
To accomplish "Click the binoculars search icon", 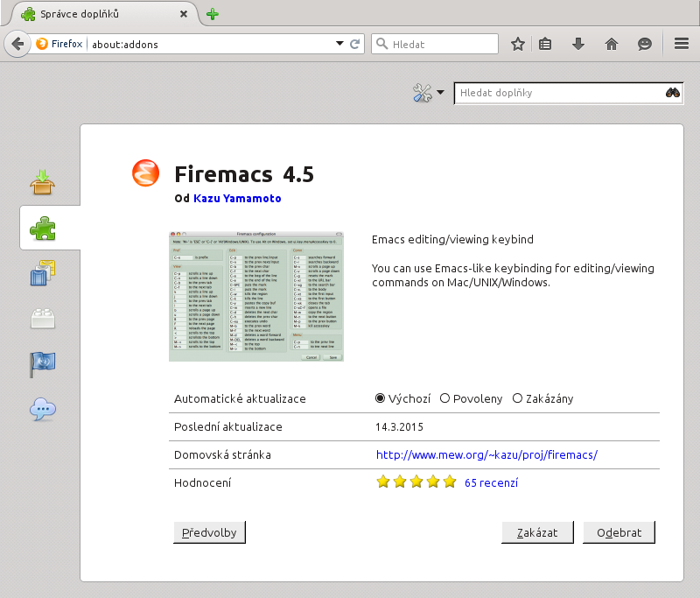I will click(672, 93).
